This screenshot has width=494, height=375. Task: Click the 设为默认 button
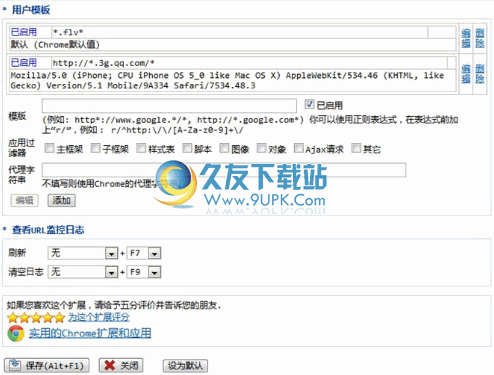[185, 366]
